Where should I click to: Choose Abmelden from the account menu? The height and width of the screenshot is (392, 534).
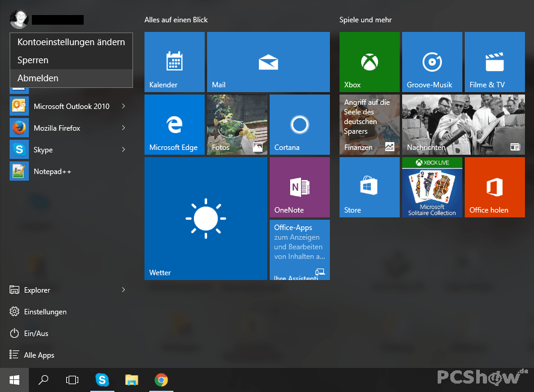coord(71,78)
